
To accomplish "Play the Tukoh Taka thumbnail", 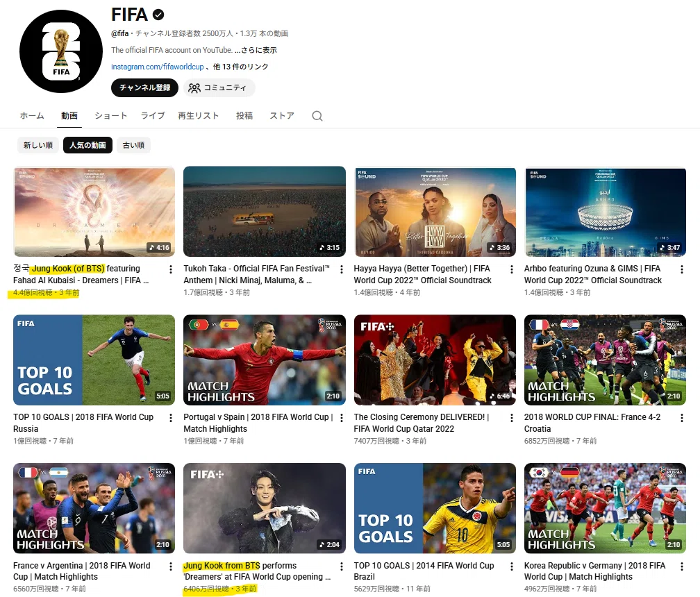I will pos(265,212).
